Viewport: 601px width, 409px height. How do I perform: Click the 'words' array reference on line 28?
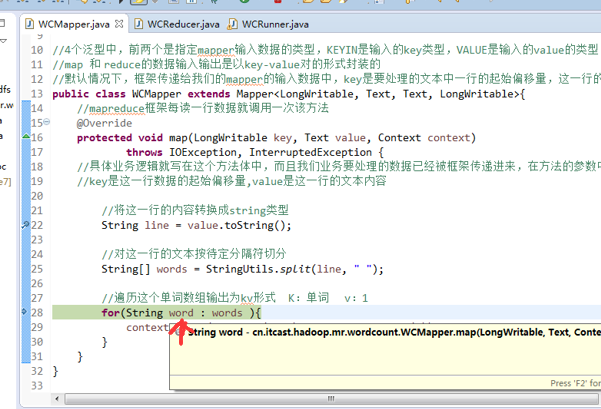point(227,313)
